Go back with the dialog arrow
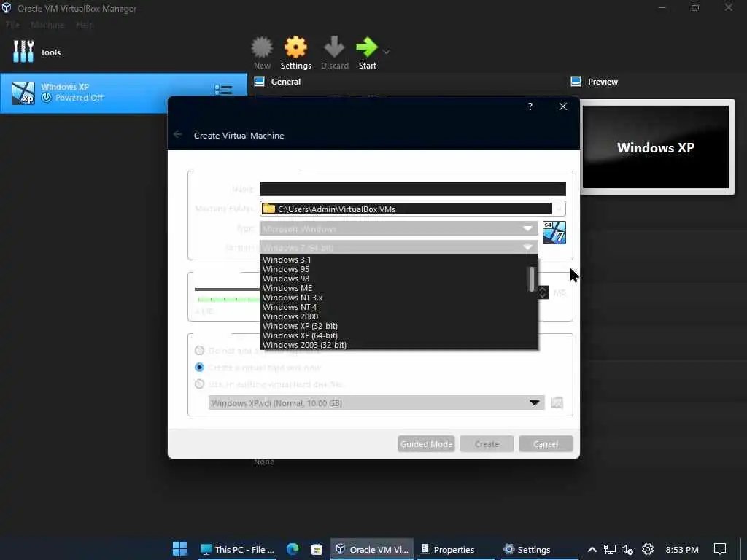The image size is (747, 560). [178, 135]
